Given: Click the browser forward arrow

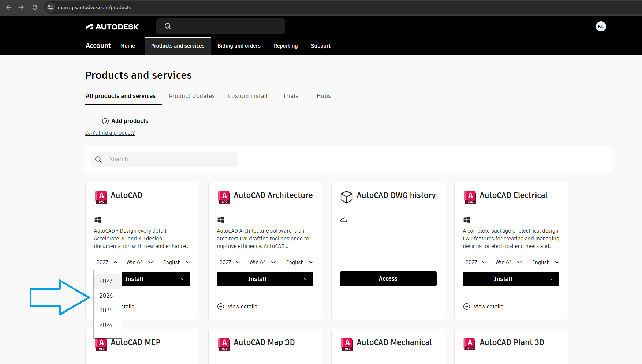Looking at the screenshot, I should (22, 7).
